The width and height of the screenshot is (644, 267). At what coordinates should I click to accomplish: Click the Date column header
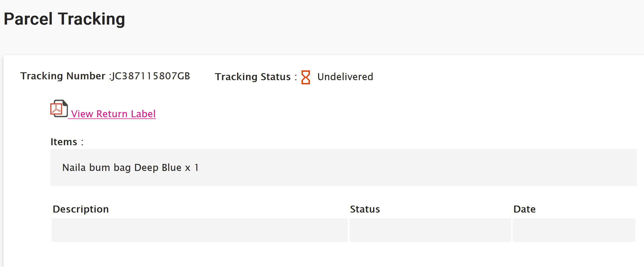click(x=524, y=209)
